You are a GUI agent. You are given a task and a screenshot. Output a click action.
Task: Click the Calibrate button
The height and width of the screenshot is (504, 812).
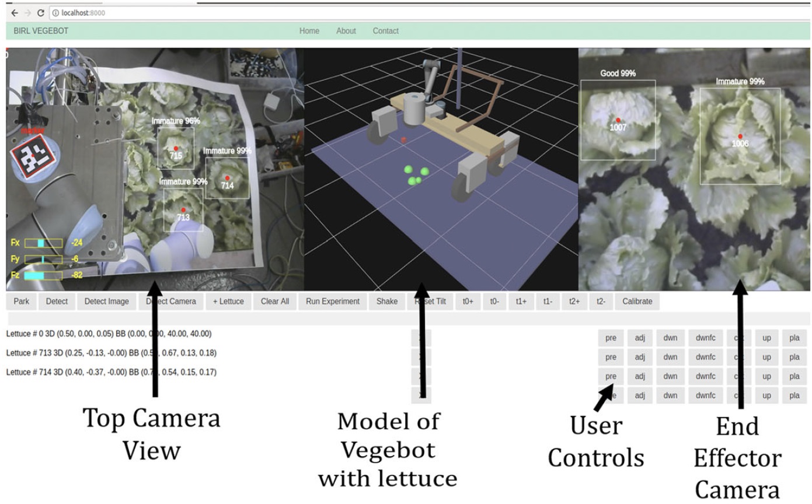[637, 302]
